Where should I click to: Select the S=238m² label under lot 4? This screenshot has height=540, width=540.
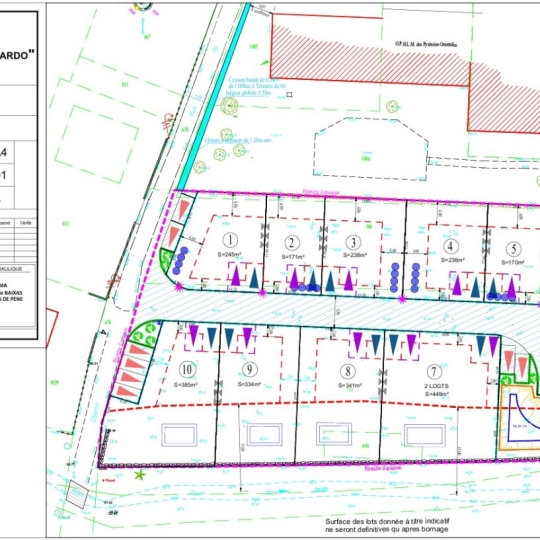pos(453,260)
